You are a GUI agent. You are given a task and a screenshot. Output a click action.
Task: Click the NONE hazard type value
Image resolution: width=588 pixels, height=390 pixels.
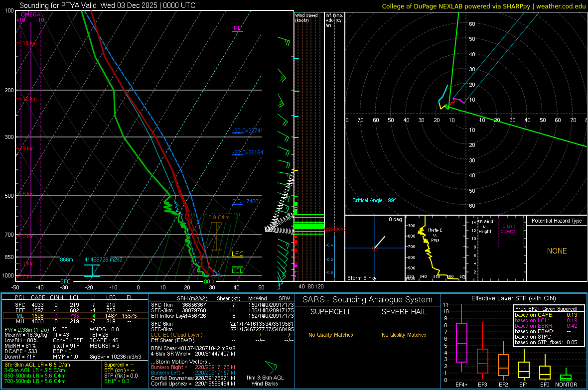click(x=557, y=251)
